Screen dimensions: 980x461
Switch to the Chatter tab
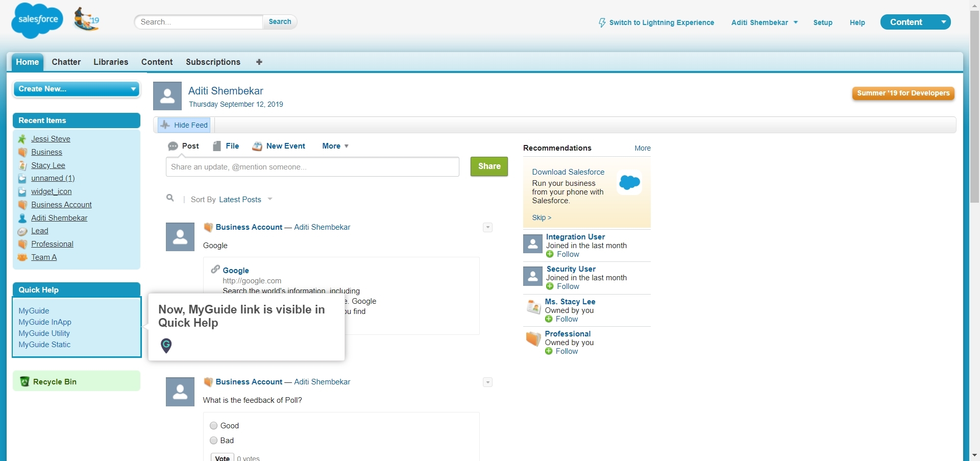[x=66, y=62]
